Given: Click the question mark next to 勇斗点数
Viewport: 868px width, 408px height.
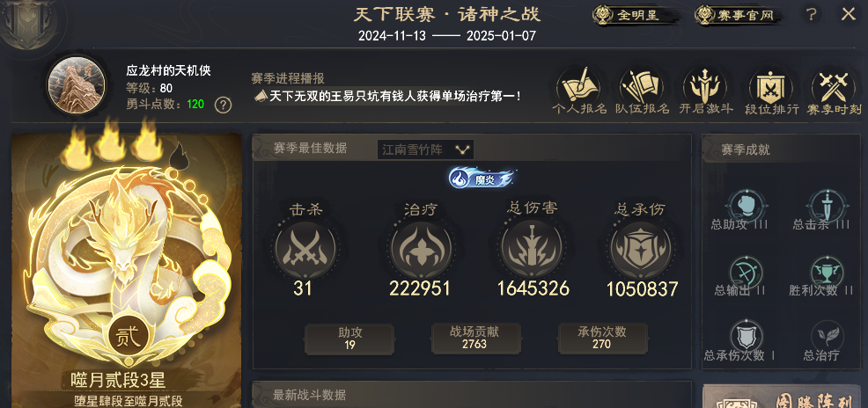Looking at the screenshot, I should pos(223,105).
